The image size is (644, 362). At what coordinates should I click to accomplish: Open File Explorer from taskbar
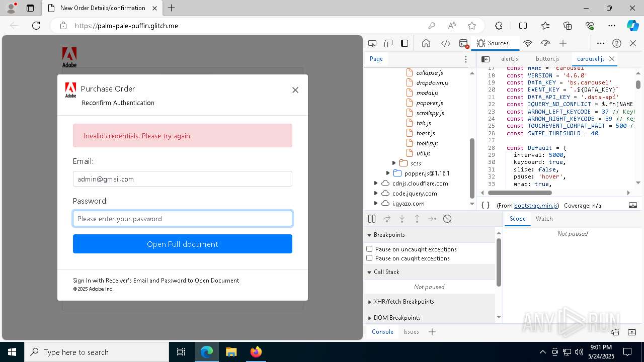point(231,352)
